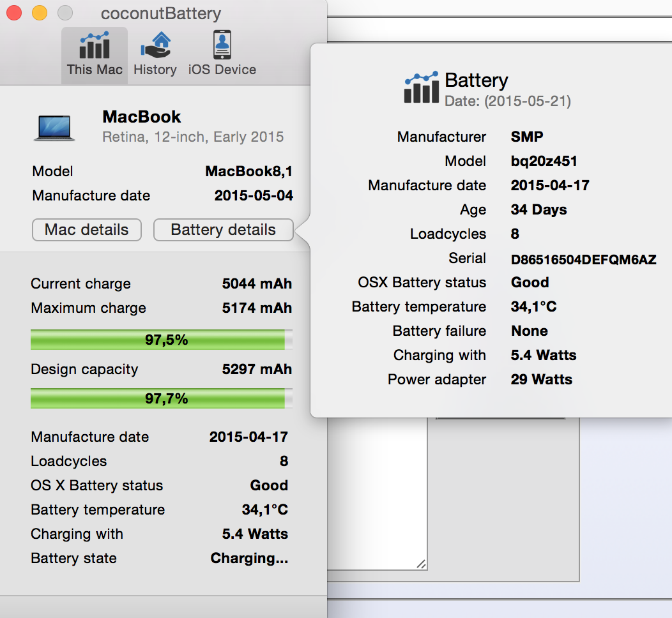This screenshot has height=618, width=672.
Task: Select manufacturer value SMP
Action: tap(527, 137)
